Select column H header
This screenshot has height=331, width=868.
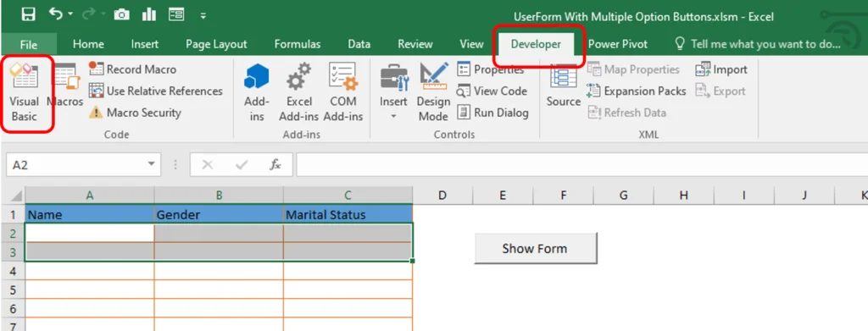click(x=684, y=195)
